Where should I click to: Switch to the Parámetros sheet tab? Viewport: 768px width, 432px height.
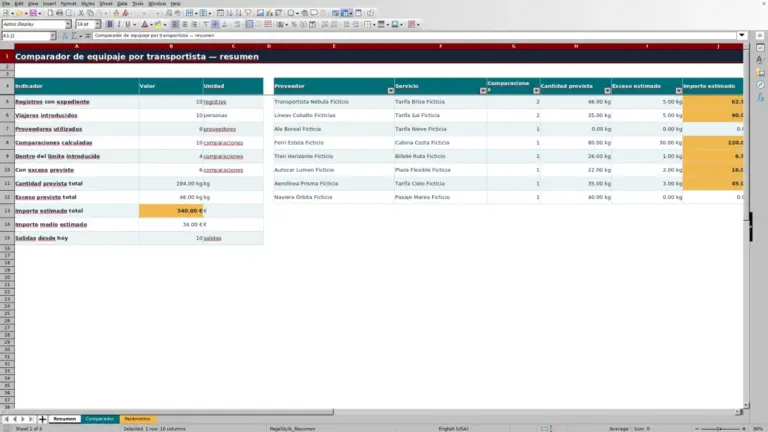[137, 419]
